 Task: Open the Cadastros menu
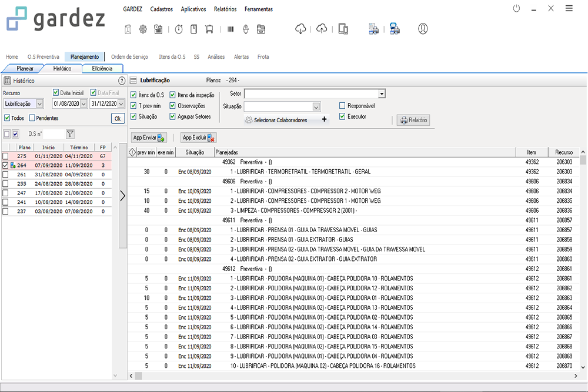coord(161,9)
